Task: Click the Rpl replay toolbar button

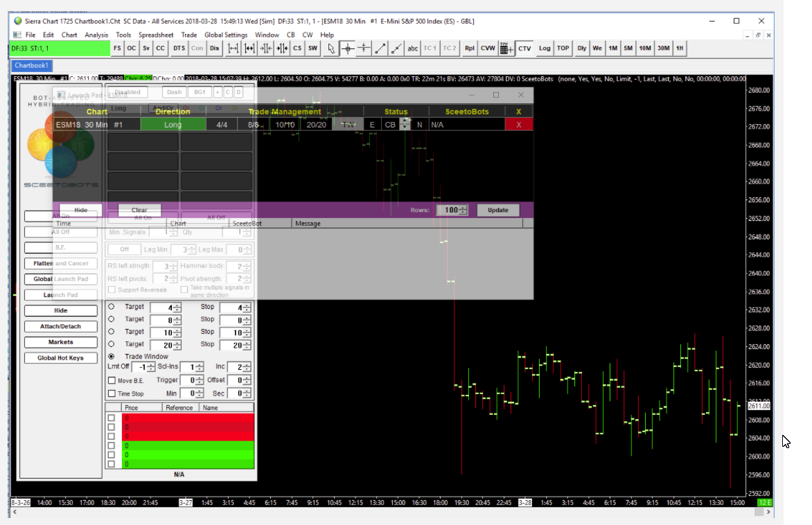Action: [x=470, y=48]
